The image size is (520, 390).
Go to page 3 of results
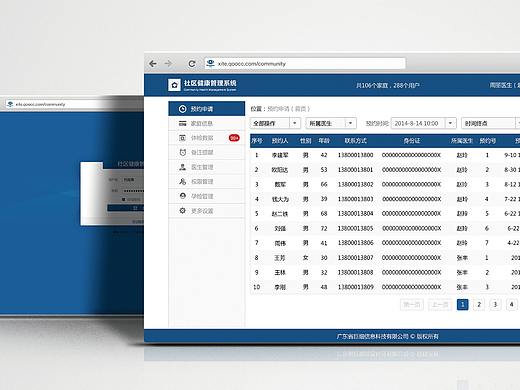(495, 304)
